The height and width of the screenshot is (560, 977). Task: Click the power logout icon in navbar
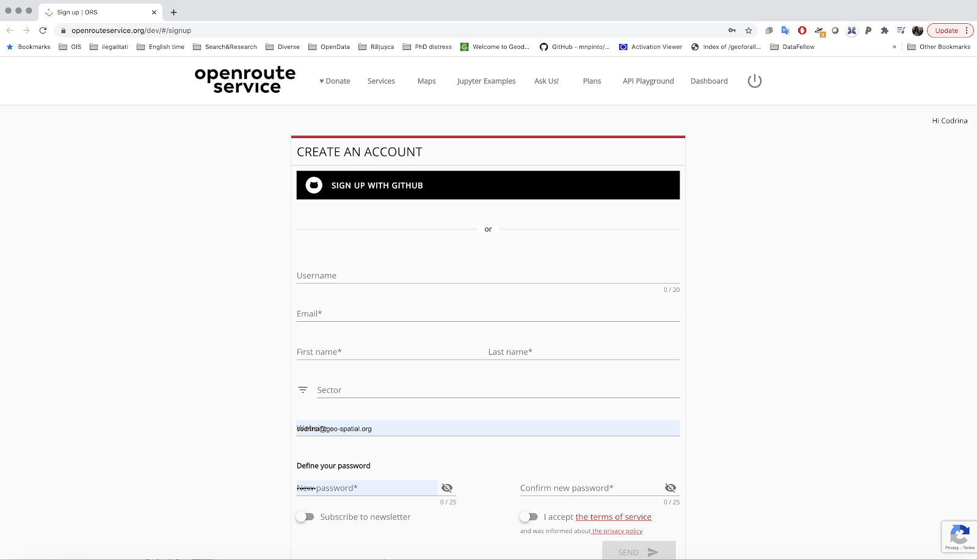755,81
